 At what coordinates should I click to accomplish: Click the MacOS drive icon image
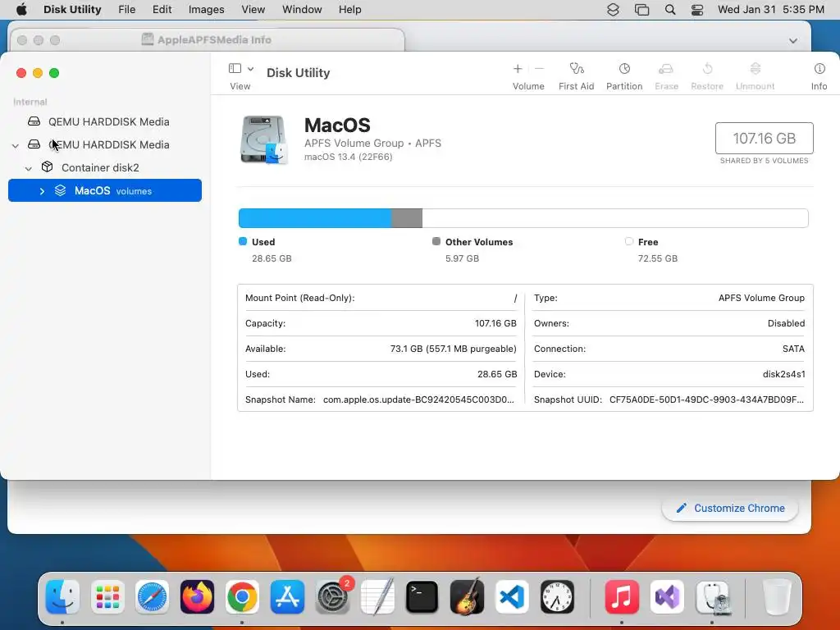263,139
